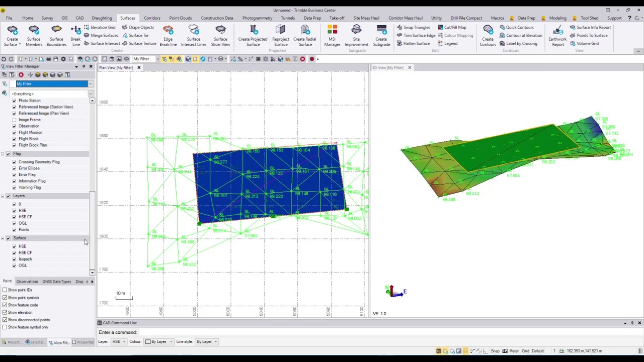Open Create Radial Surface
This screenshot has height=362, width=644.
[x=305, y=36]
